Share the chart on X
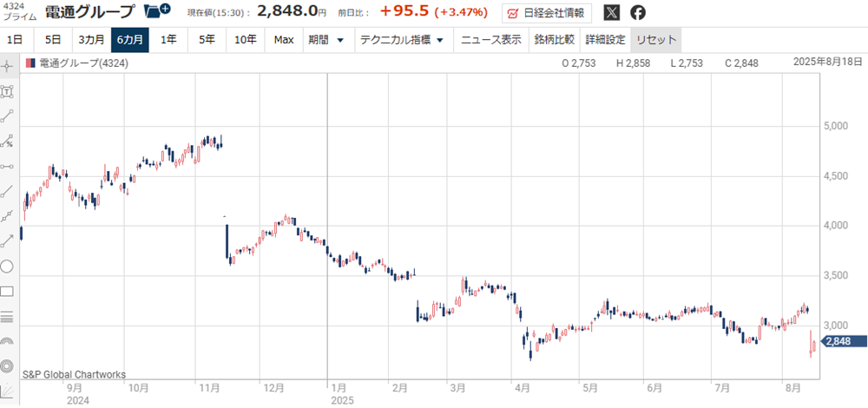The height and width of the screenshot is (408, 868). (611, 12)
